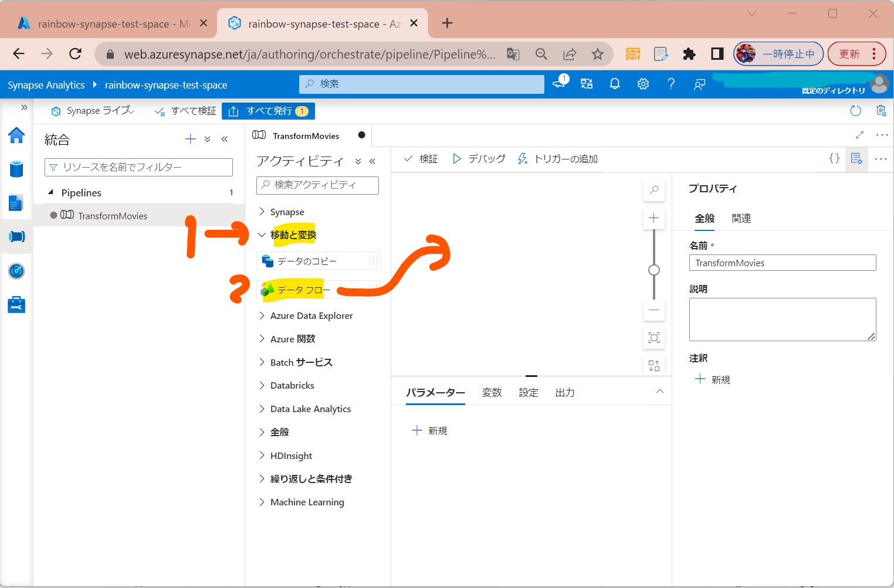Select the データのコピー activity
Image resolution: width=894 pixels, height=588 pixels.
tap(318, 261)
